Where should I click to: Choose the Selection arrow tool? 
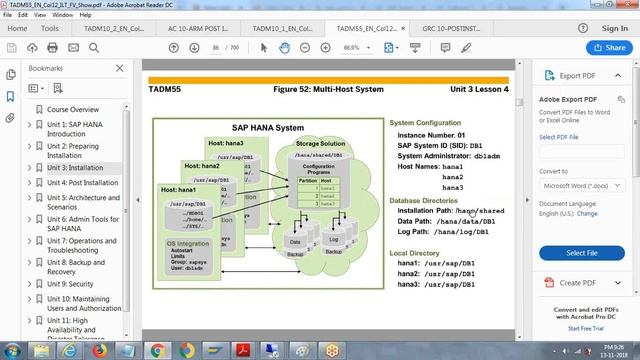264,48
